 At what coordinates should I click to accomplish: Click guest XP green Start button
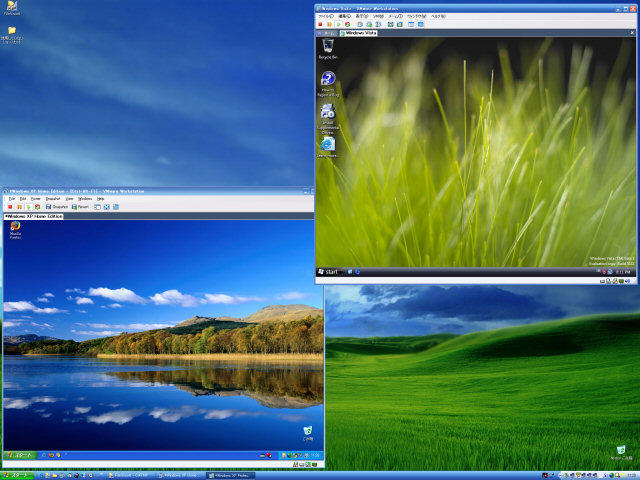(20, 455)
